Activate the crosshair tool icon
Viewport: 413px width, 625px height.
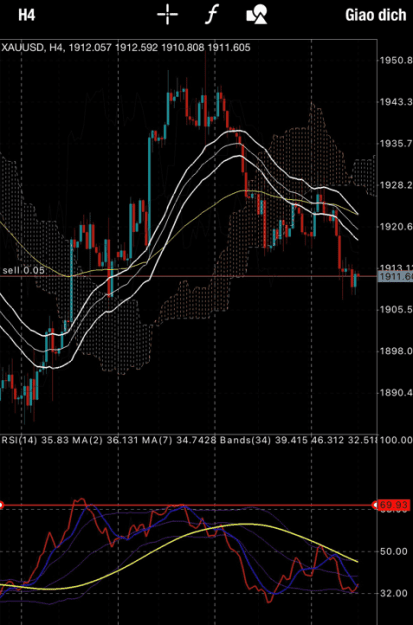[x=167, y=15]
